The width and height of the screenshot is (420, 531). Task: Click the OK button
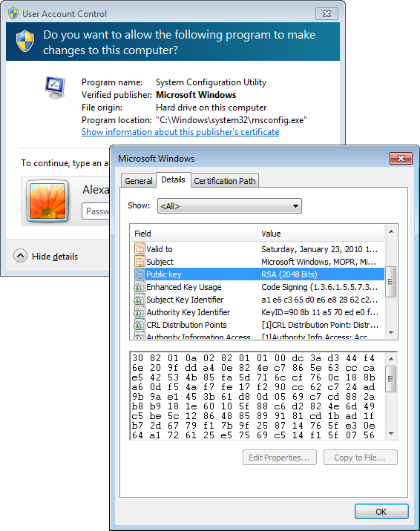click(x=381, y=512)
